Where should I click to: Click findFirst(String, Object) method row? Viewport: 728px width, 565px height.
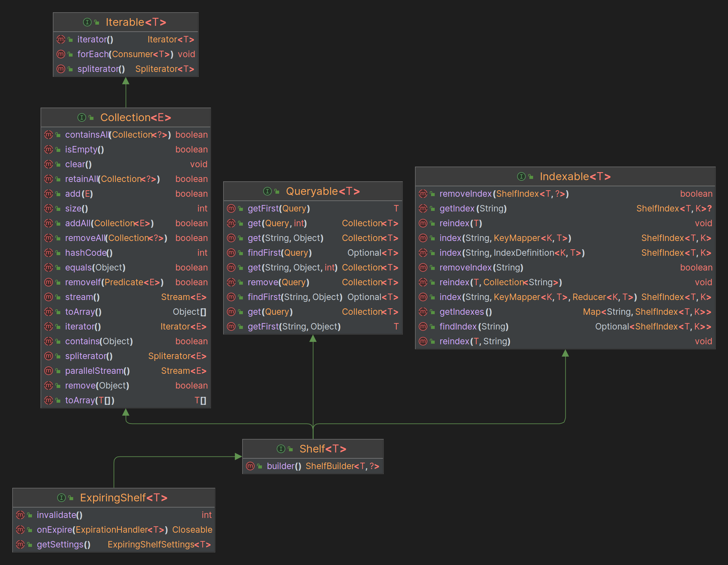313,297
